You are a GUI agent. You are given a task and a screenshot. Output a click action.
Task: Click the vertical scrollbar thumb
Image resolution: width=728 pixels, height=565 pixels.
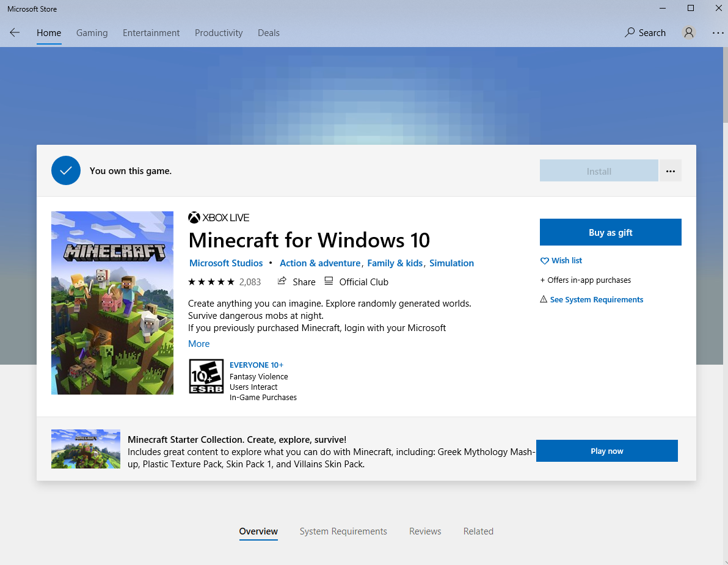tap(725, 85)
